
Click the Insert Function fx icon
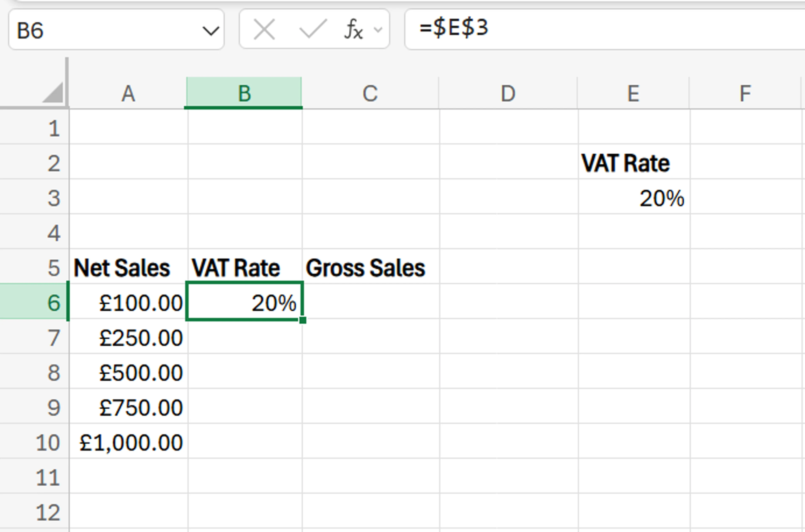coord(353,30)
